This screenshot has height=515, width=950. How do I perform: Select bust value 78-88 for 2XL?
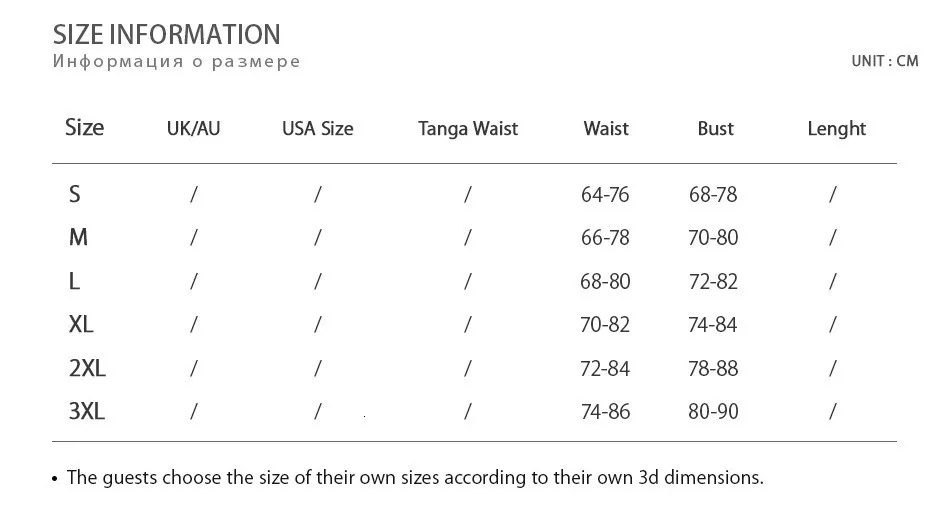click(713, 368)
